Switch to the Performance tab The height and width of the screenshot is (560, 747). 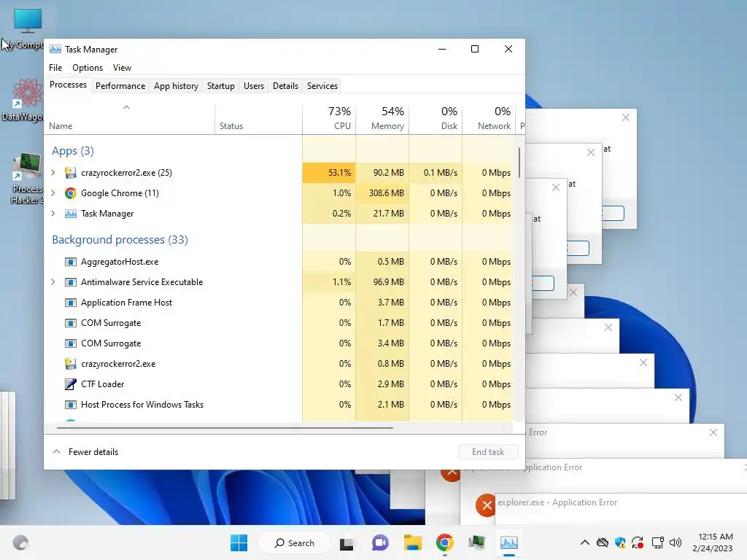(x=120, y=86)
